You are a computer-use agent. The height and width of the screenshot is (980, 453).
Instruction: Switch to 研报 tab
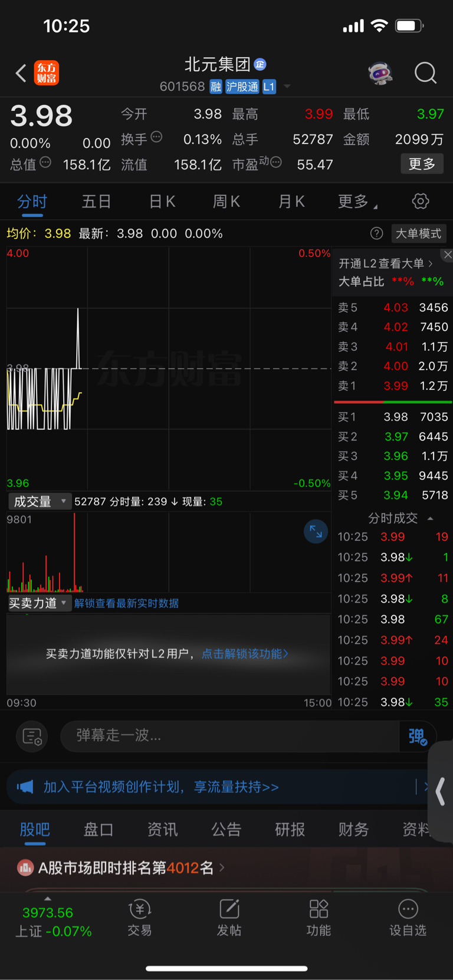point(290,830)
